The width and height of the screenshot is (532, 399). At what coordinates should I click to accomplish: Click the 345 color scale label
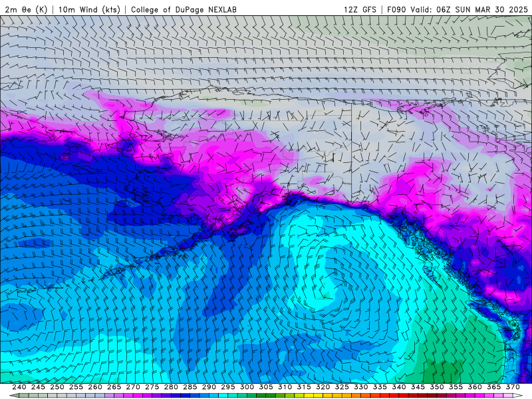(418, 387)
